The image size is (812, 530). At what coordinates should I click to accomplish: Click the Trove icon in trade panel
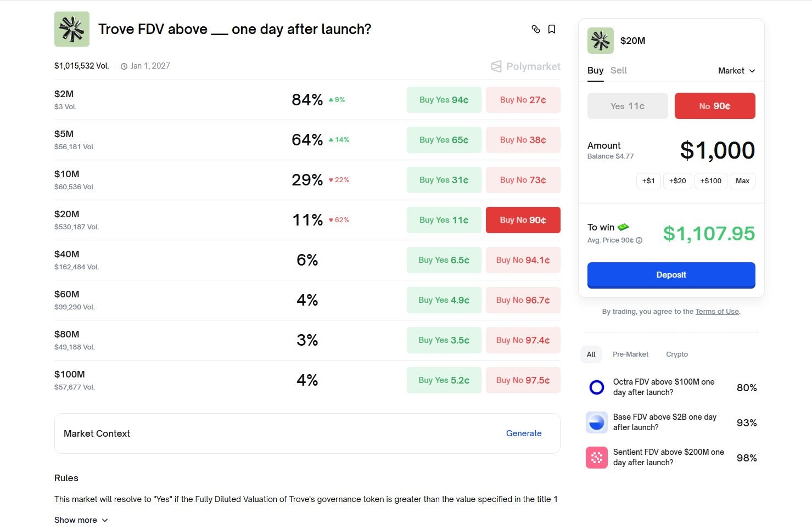click(x=601, y=41)
